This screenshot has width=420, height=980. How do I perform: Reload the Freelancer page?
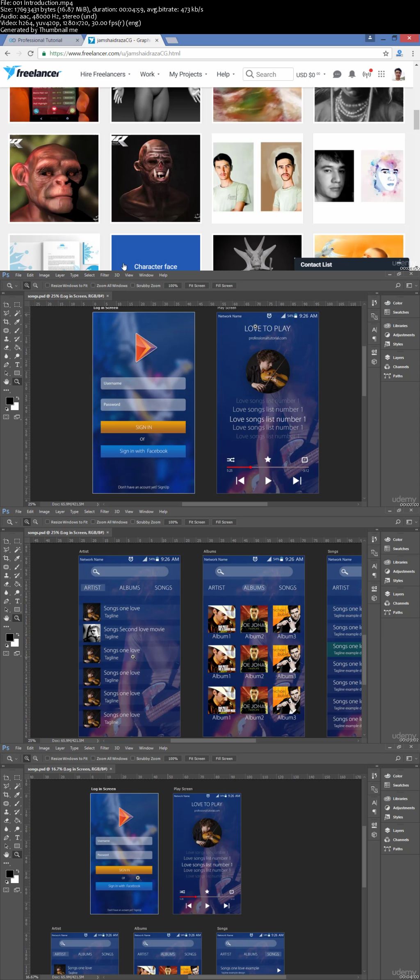click(30, 53)
